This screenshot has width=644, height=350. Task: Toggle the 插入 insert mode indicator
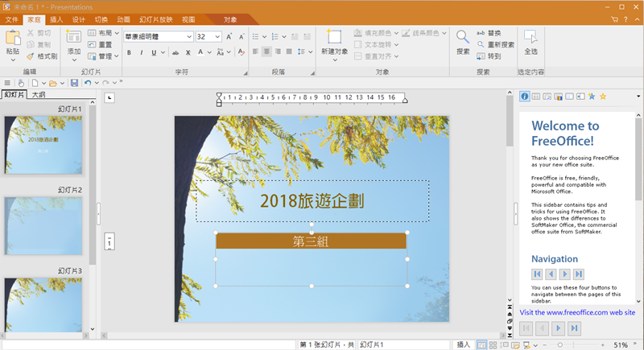pyautogui.click(x=464, y=344)
